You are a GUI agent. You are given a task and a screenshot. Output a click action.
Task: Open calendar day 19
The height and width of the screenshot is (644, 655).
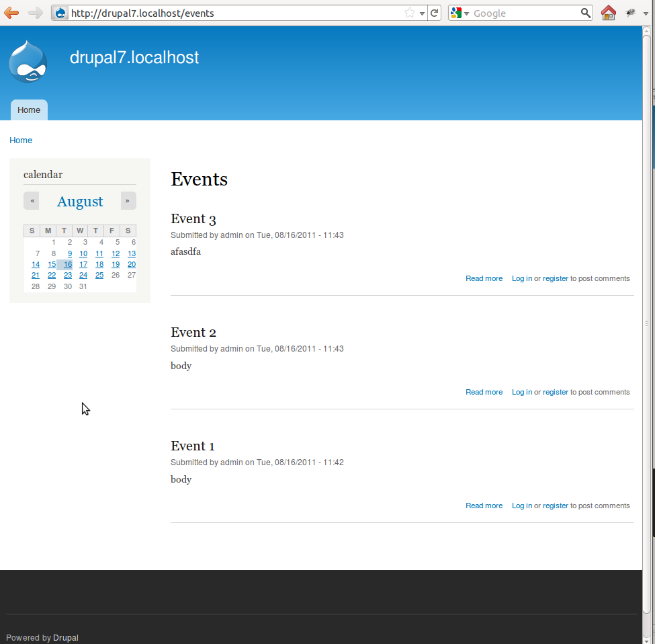(x=116, y=265)
